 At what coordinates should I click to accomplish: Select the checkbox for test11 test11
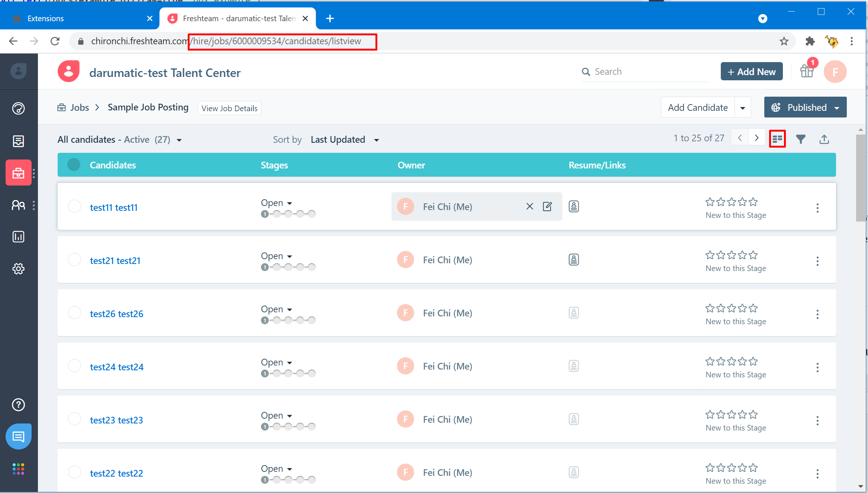coord(74,206)
